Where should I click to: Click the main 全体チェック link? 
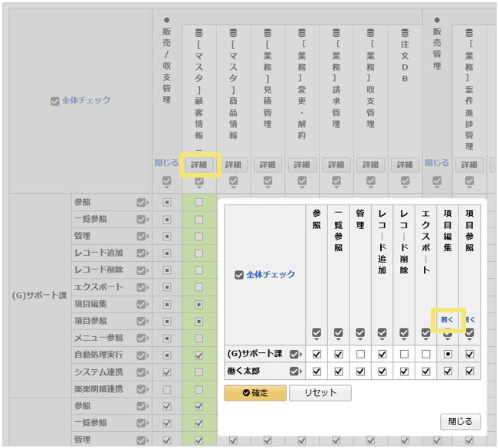point(86,100)
